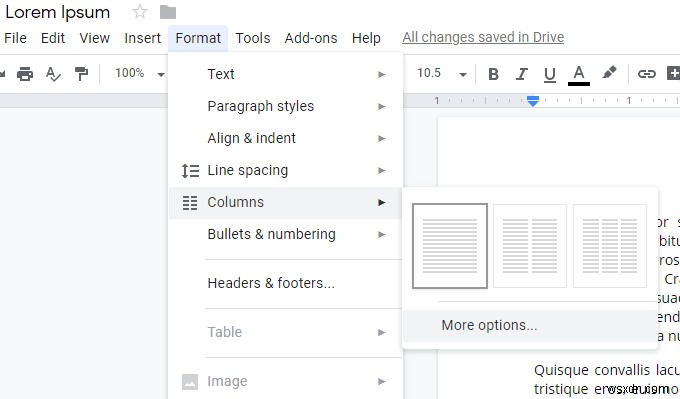
Task: Open the zoom 100% dropdown
Action: [140, 73]
